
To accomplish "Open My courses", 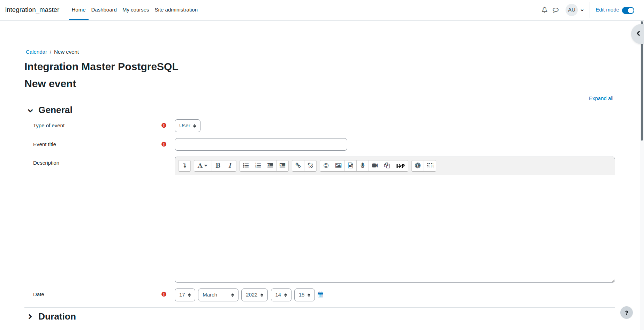I will (x=136, y=10).
